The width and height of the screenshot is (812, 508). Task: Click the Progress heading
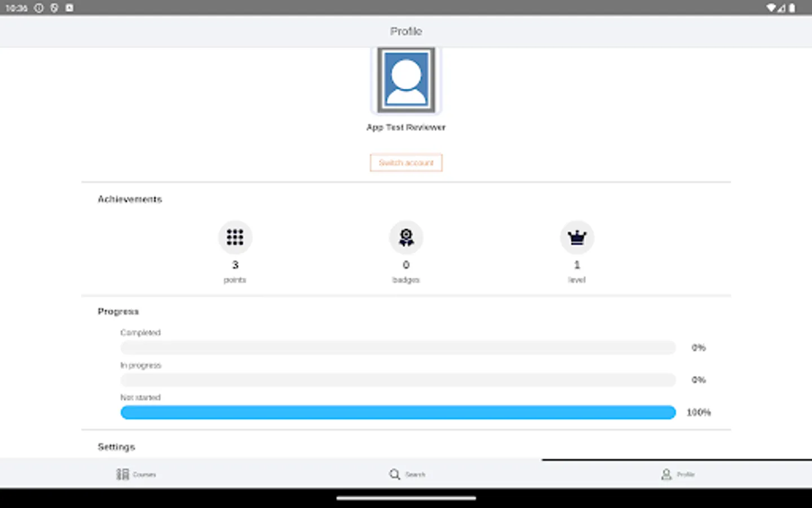point(118,312)
